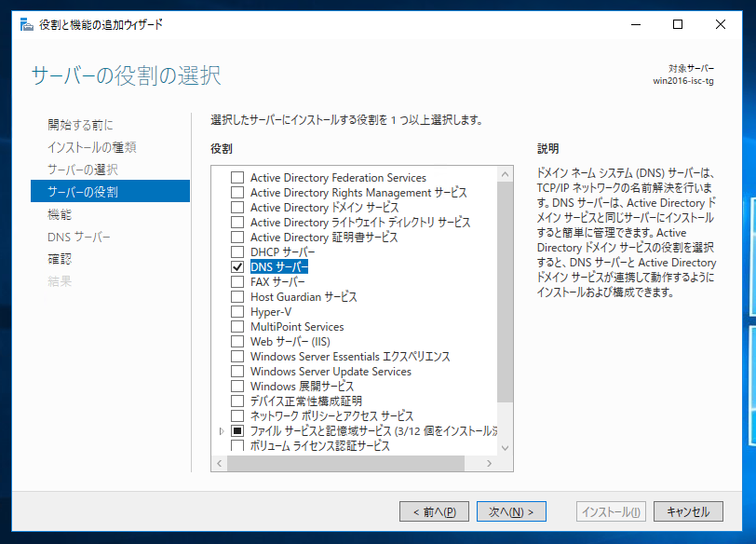Expand ファイル サービスと記憶域サービス tree node
This screenshot has width=756, height=544.
(222, 431)
